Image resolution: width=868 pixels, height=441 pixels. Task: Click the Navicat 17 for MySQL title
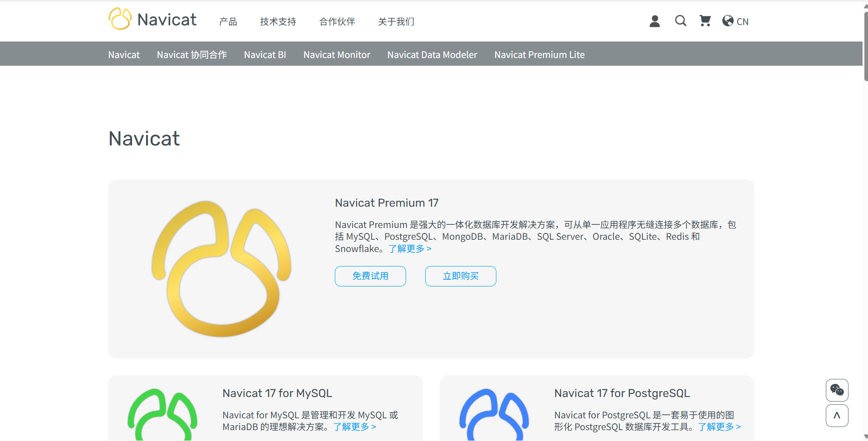(277, 393)
